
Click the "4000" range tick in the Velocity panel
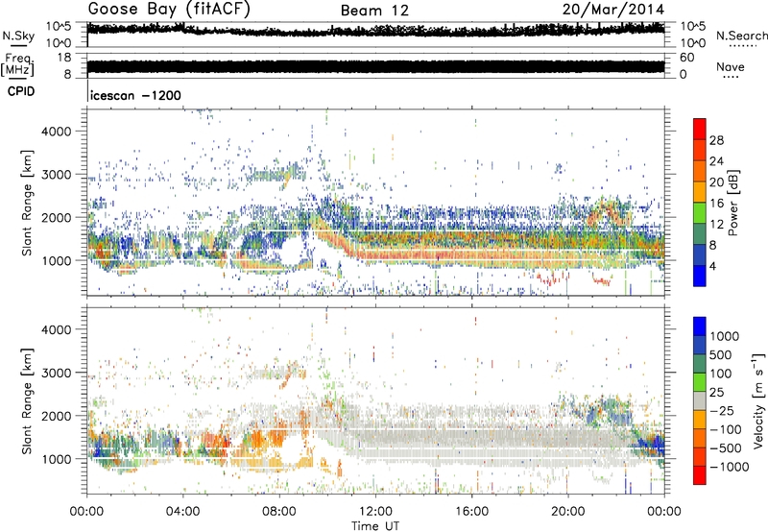click(57, 329)
